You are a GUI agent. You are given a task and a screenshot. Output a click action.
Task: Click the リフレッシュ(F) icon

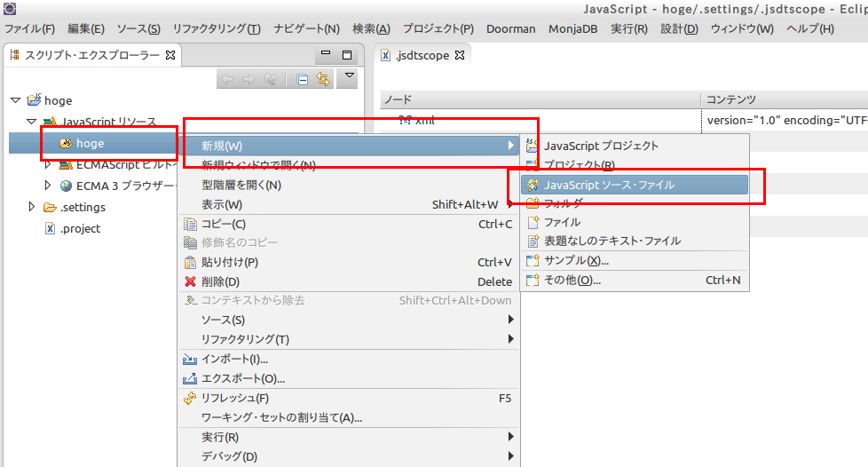[190, 398]
